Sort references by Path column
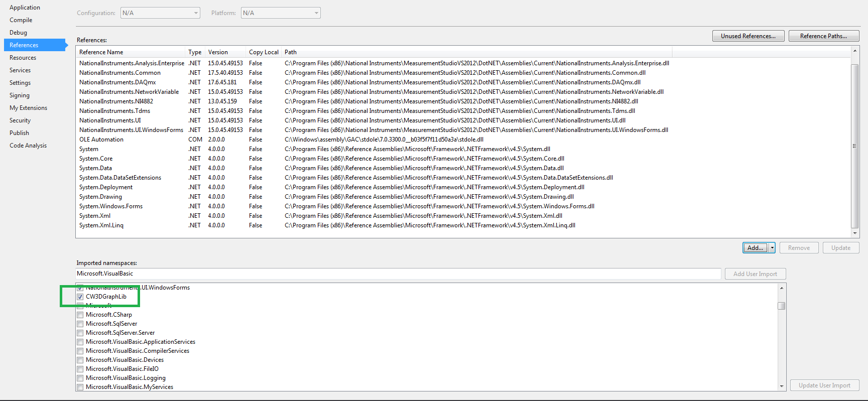The width and height of the screenshot is (868, 401). pyautogui.click(x=477, y=52)
